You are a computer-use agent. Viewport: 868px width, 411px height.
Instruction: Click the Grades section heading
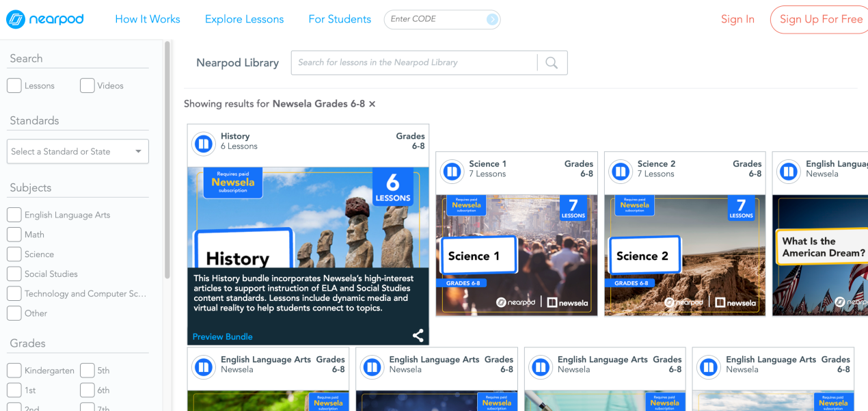tap(28, 343)
